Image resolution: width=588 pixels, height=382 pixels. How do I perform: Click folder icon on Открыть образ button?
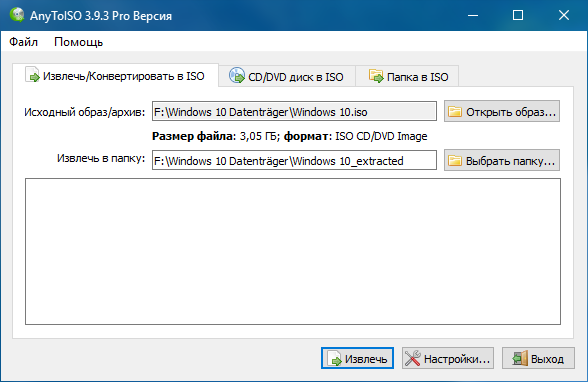pyautogui.click(x=455, y=112)
